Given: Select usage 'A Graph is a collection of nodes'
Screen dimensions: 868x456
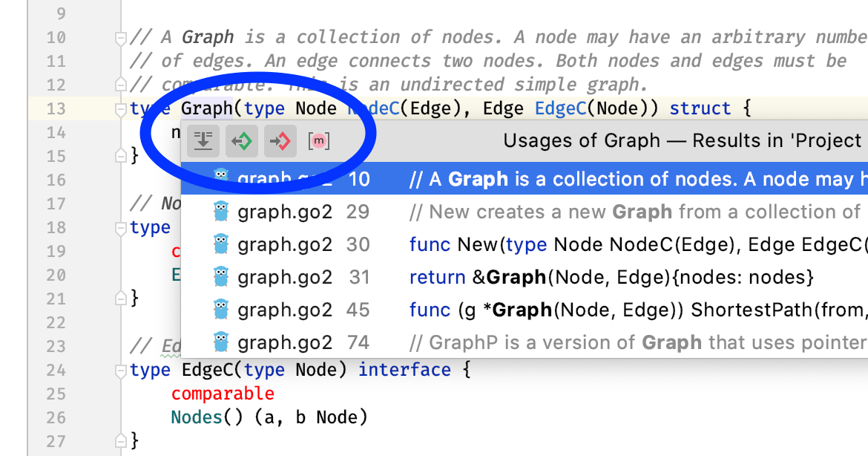Looking at the screenshot, I should [525, 178].
